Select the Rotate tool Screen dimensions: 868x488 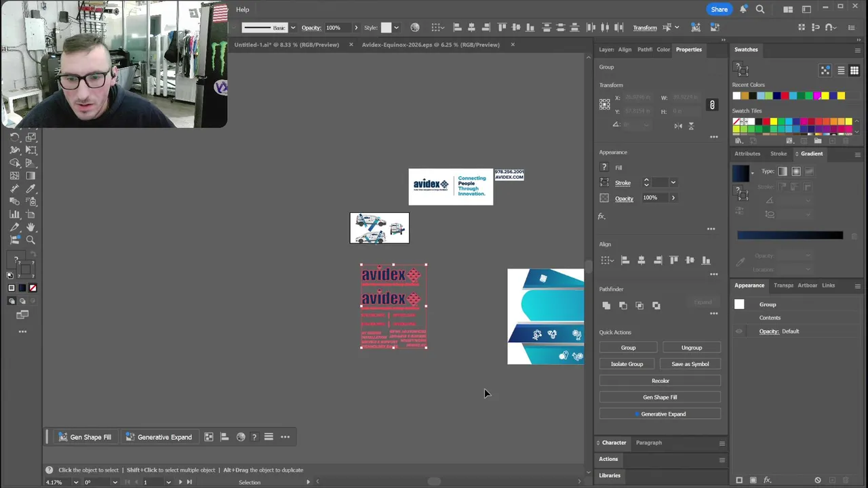[x=15, y=138]
